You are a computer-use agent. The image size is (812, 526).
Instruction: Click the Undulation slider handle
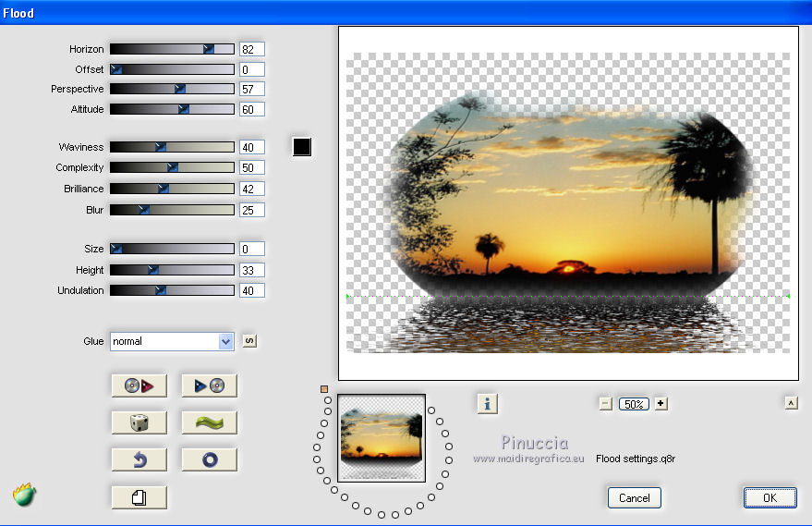[x=161, y=290]
